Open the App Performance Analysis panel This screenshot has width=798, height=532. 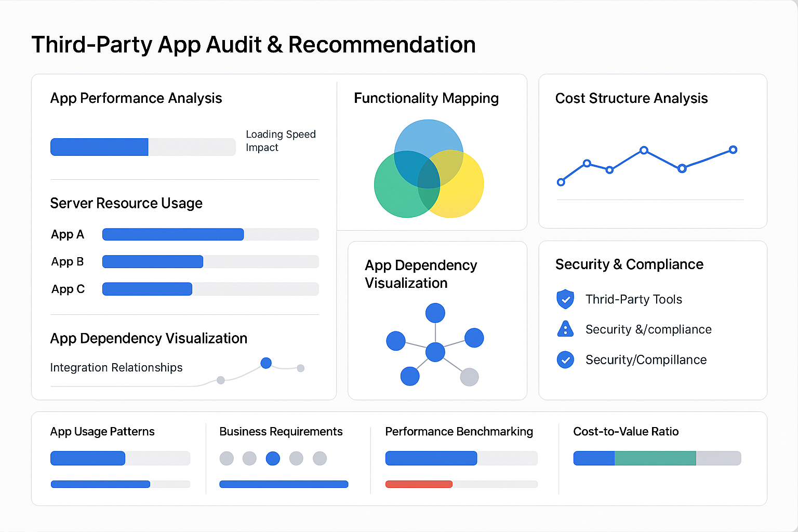(136, 98)
